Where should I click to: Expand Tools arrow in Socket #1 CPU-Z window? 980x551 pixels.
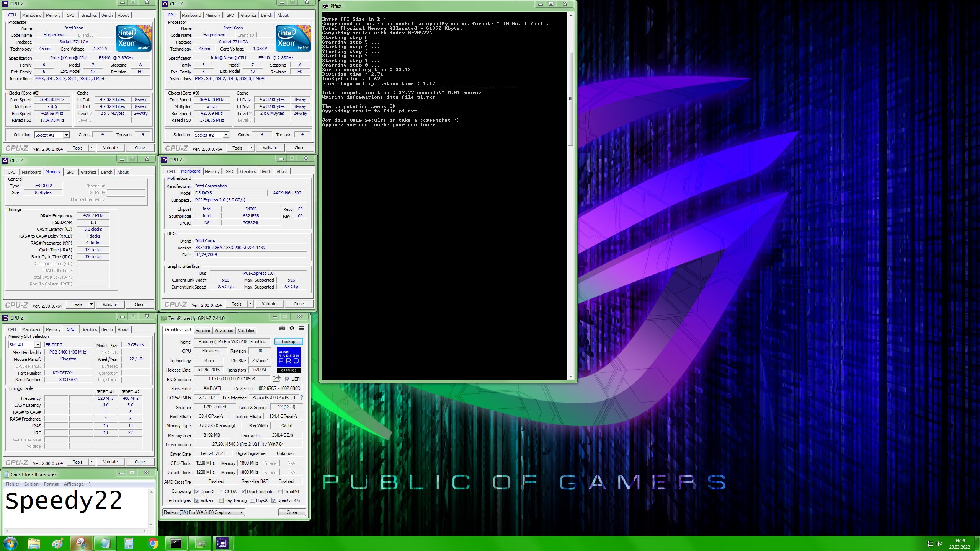coord(91,148)
